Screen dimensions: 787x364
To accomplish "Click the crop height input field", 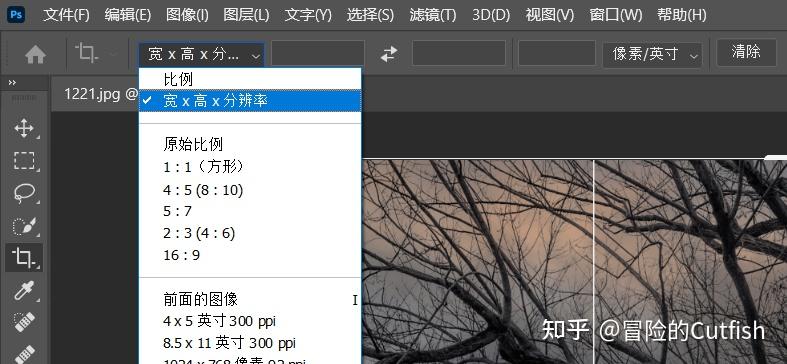I will 459,53.
